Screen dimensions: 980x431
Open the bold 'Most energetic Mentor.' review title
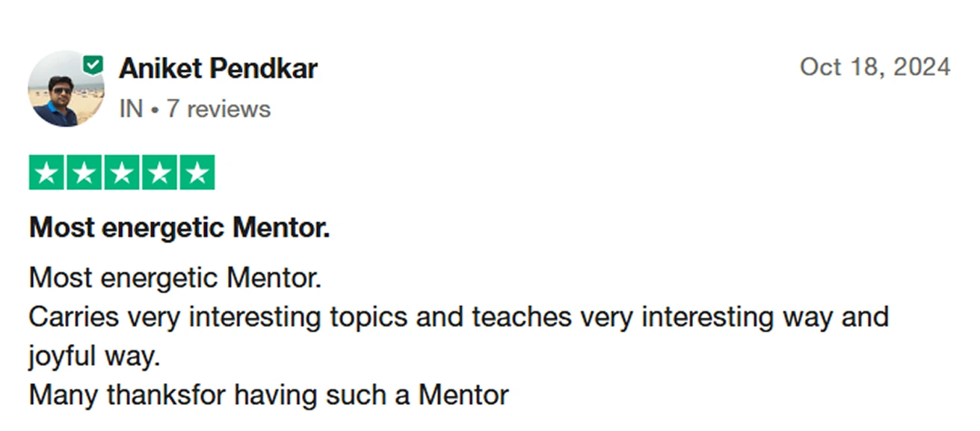(179, 227)
